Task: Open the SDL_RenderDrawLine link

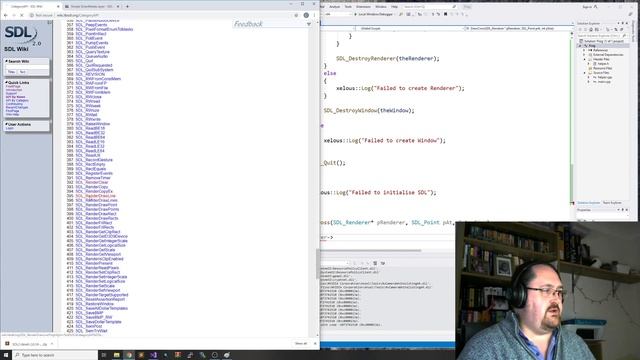Action: [x=96, y=196]
